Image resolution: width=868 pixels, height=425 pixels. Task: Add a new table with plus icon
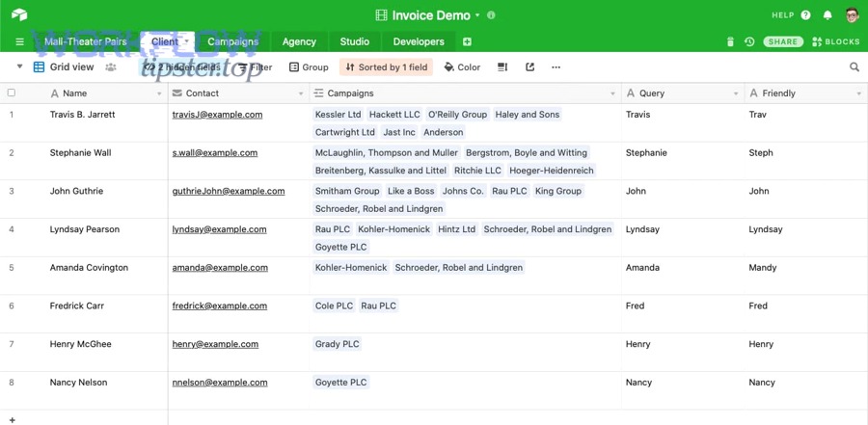[x=467, y=41]
